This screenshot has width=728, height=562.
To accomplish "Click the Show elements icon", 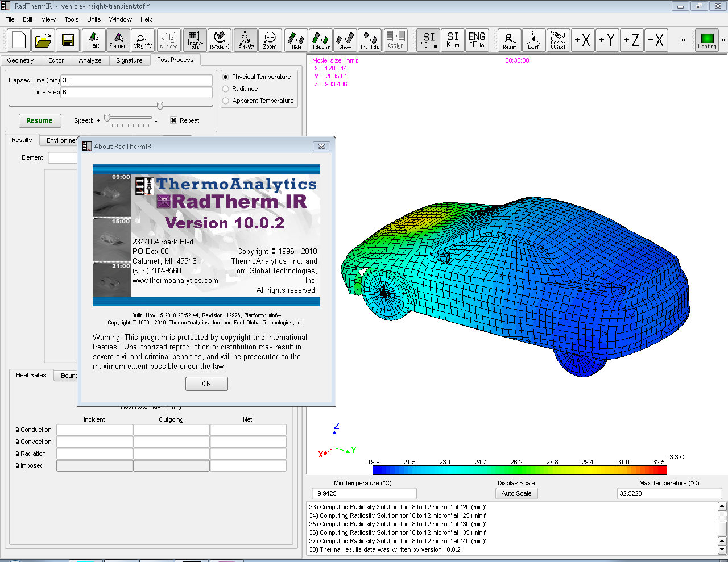I will pyautogui.click(x=345, y=40).
